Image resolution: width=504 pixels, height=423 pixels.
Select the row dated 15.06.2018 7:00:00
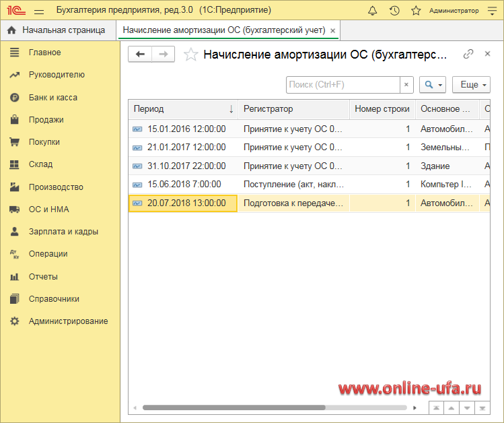[184, 184]
